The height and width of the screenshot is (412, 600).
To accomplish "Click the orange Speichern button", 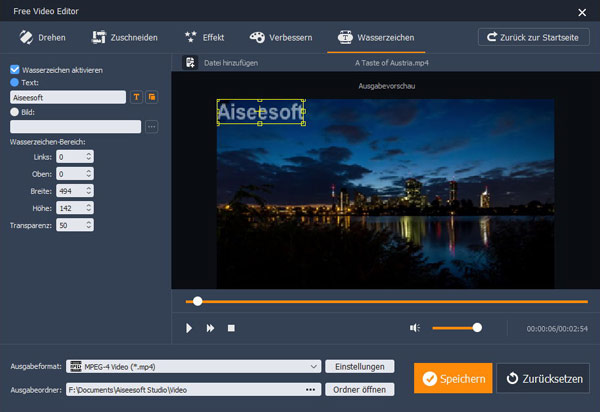I will point(453,378).
